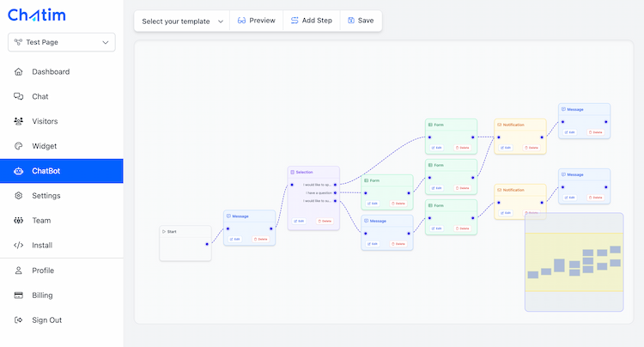The height and width of the screenshot is (347, 644).
Task: Click the Preview button in toolbar
Action: coord(256,21)
